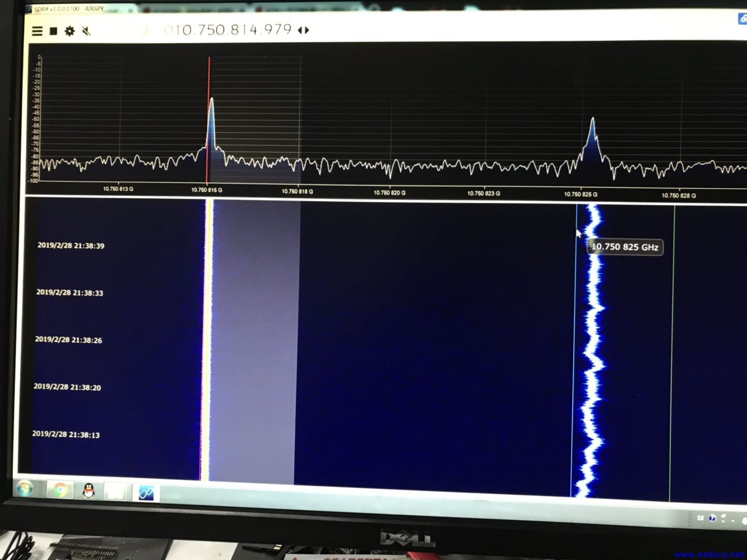The width and height of the screenshot is (747, 560).
Task: Click the 979 Hz digits in the frequency display
Action: pyautogui.click(x=278, y=30)
